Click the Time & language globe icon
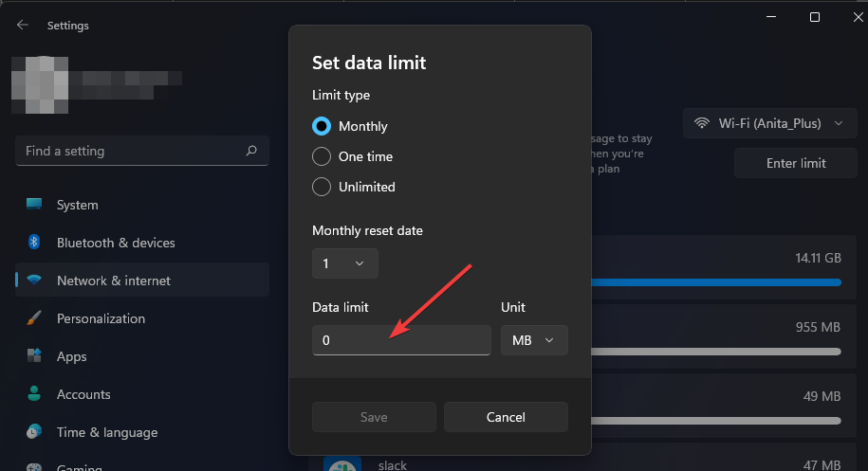Screen dimensions: 868x471 (34, 432)
